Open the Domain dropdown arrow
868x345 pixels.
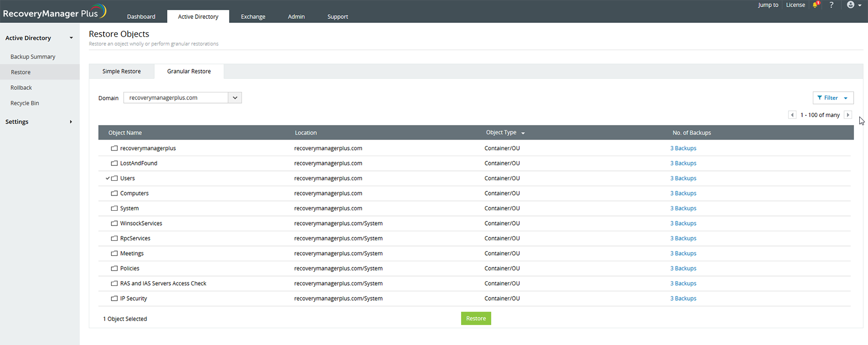coord(235,97)
